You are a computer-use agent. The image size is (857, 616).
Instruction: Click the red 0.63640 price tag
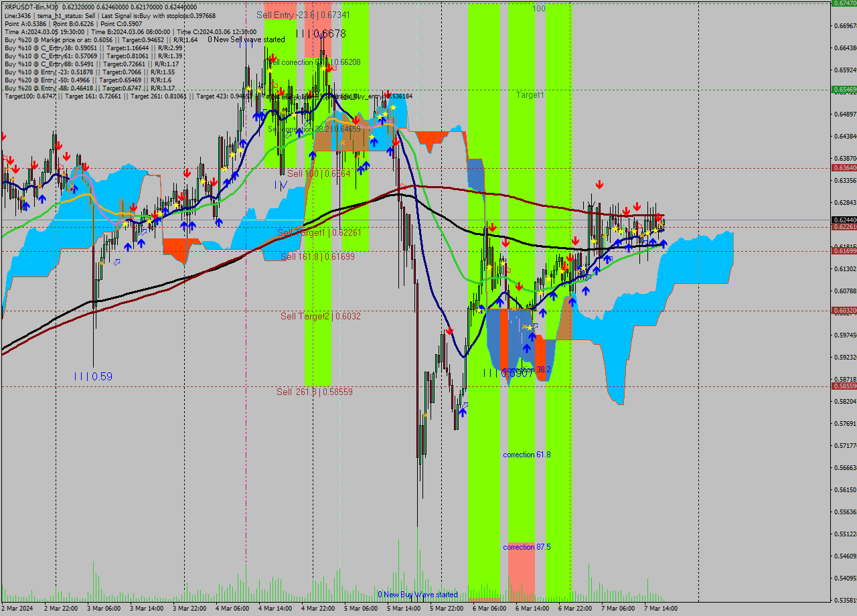(x=844, y=168)
